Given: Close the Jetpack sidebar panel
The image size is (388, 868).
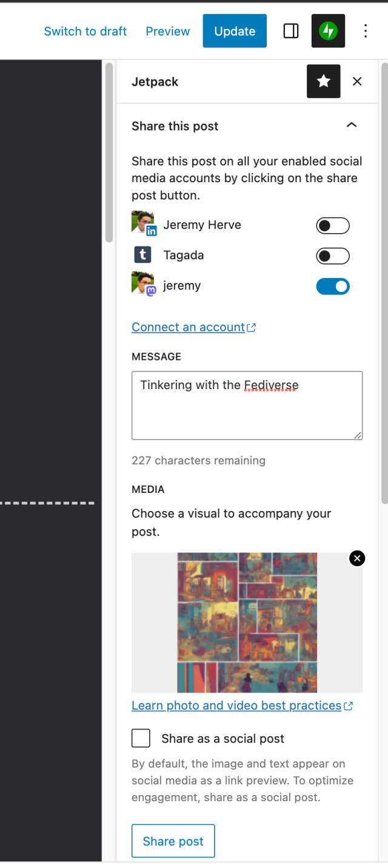Looking at the screenshot, I should pyautogui.click(x=357, y=81).
